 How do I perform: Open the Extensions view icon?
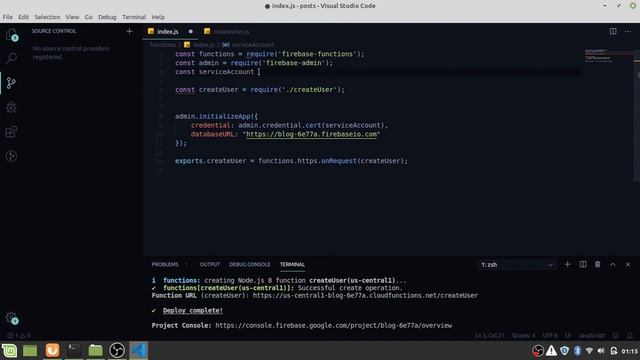(x=11, y=132)
